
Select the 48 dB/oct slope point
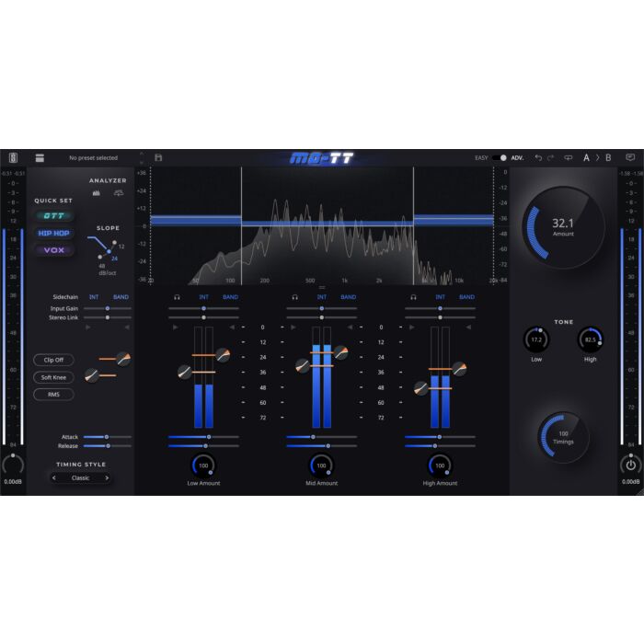pyautogui.click(x=99, y=257)
